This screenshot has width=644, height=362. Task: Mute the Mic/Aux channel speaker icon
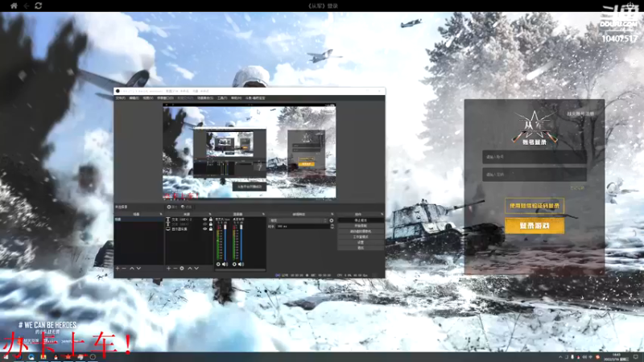225,265
